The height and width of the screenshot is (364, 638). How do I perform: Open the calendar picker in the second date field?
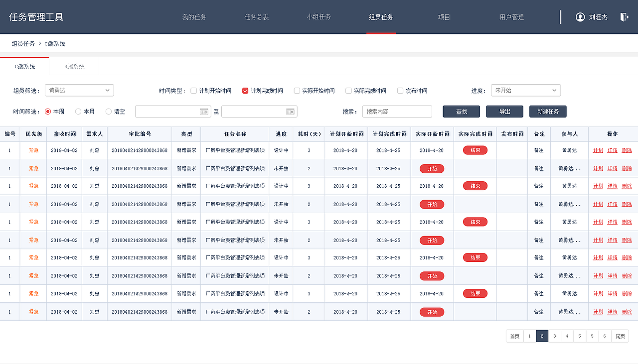click(x=290, y=111)
